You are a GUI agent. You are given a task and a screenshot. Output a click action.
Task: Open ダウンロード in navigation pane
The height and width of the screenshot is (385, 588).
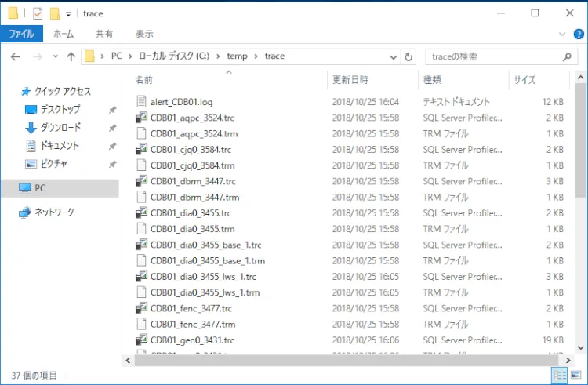60,127
